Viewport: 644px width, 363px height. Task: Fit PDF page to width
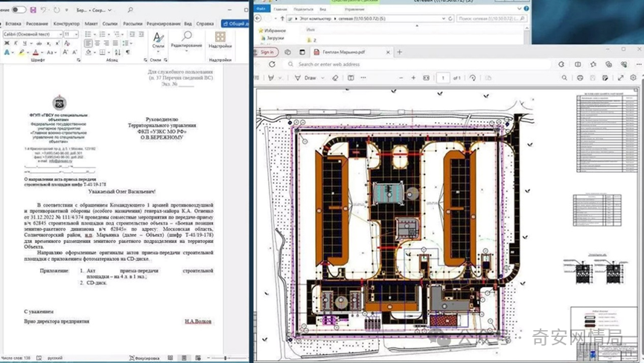(x=427, y=78)
